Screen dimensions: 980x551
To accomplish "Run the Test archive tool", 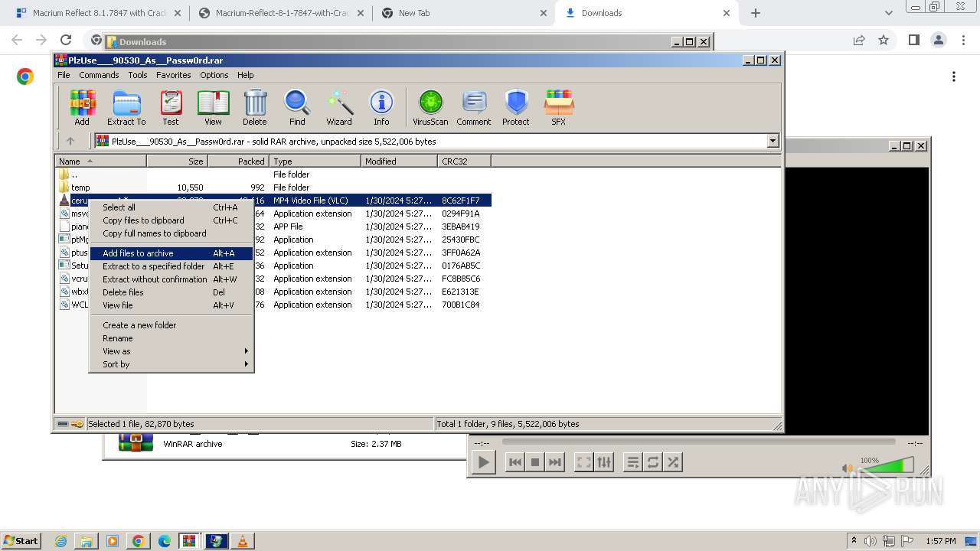I will pyautogui.click(x=171, y=107).
